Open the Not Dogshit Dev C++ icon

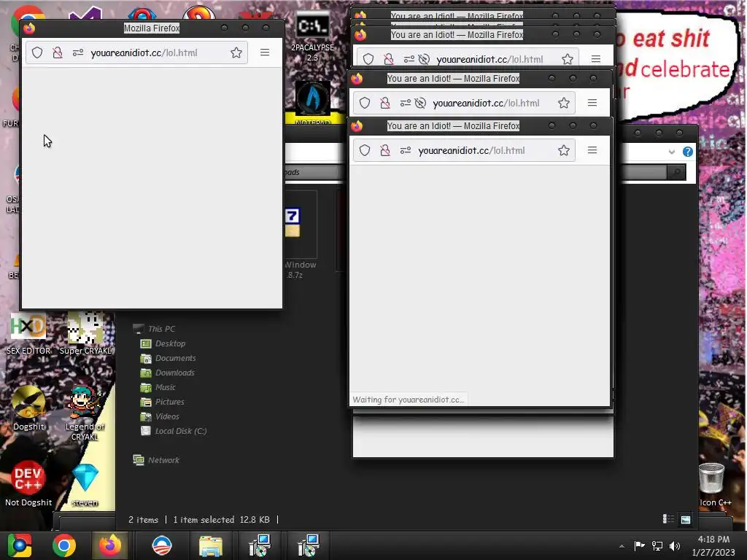tap(28, 484)
